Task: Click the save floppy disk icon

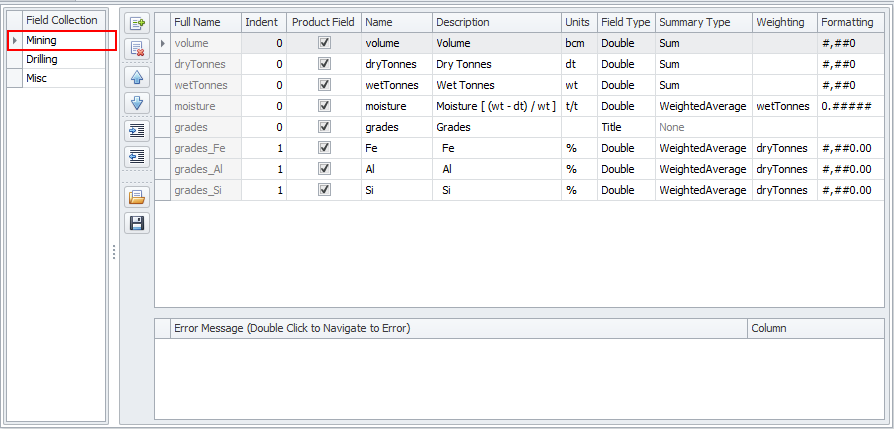Action: [137, 222]
